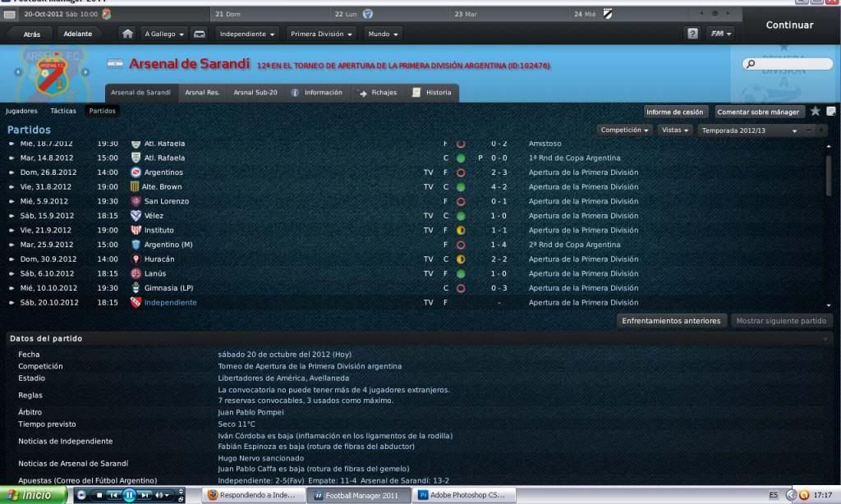This screenshot has height=504, width=841.
Task: Click the Argentina flag beside club name
Action: (x=115, y=64)
